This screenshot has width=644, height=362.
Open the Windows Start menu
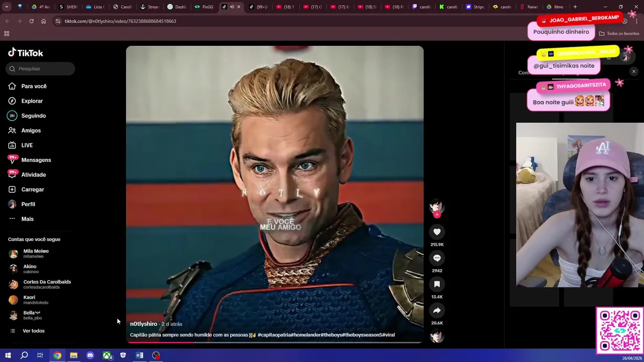[8, 355]
